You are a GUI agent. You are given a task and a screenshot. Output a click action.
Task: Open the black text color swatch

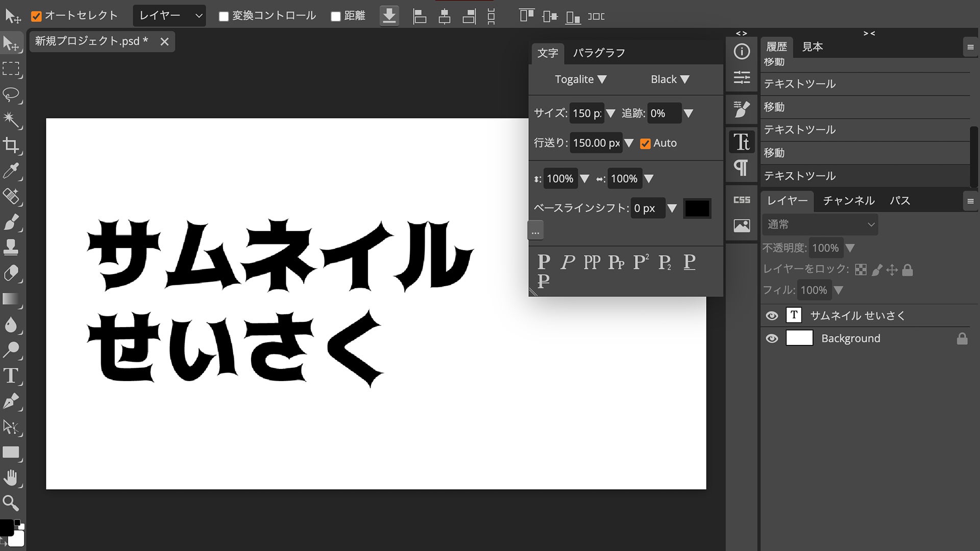[x=697, y=208]
